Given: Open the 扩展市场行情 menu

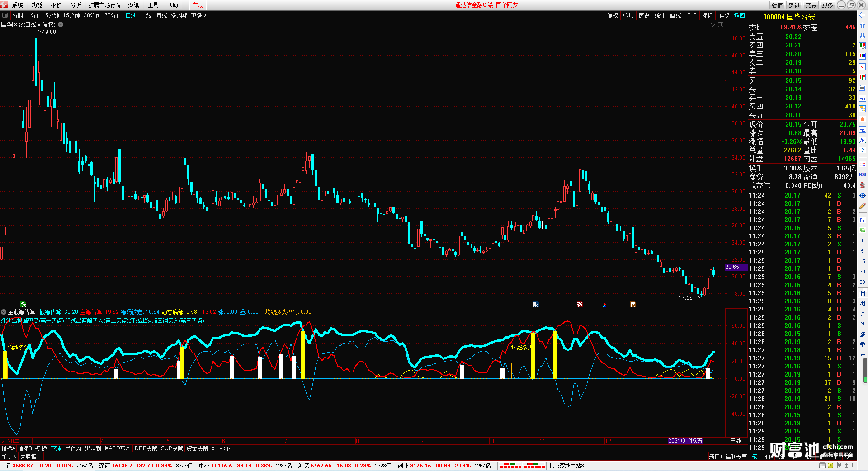Looking at the screenshot, I should [105, 5].
